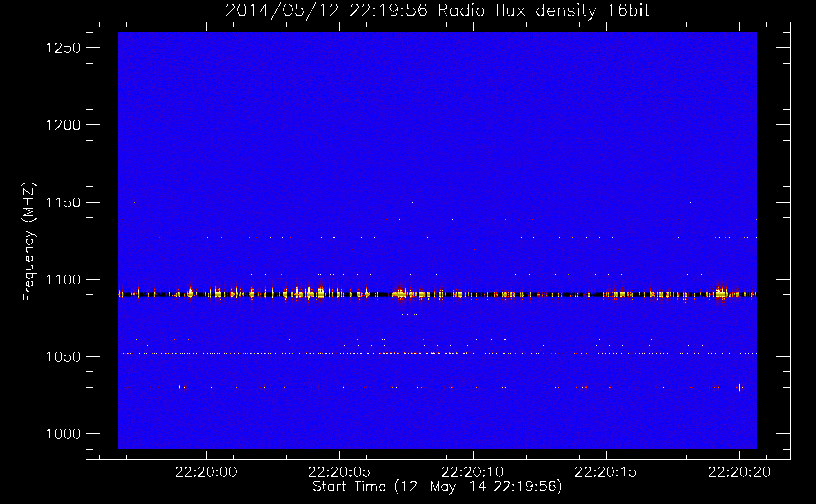Click the 'Start Time (12-May-14 22:19:56)' x-axis label

tap(437, 487)
